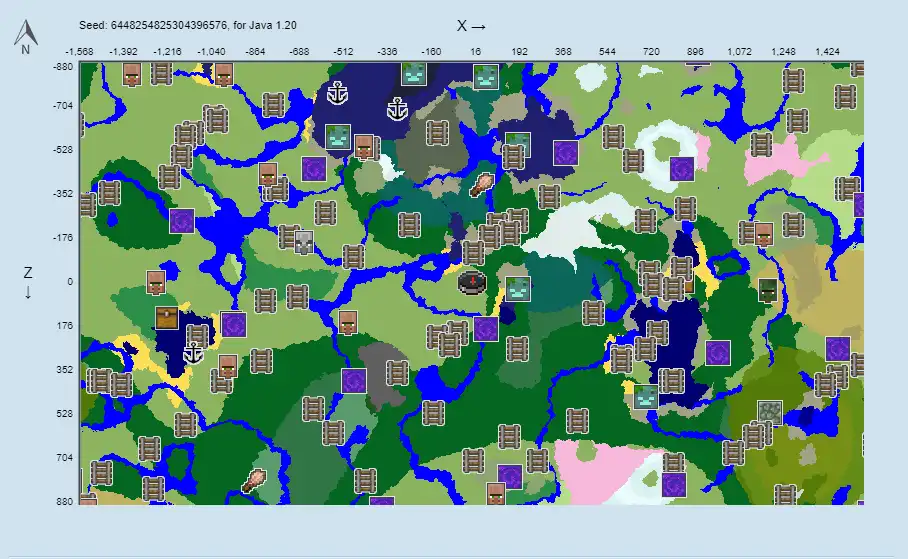Click the drowned face under the 16 X-label

pos(486,77)
